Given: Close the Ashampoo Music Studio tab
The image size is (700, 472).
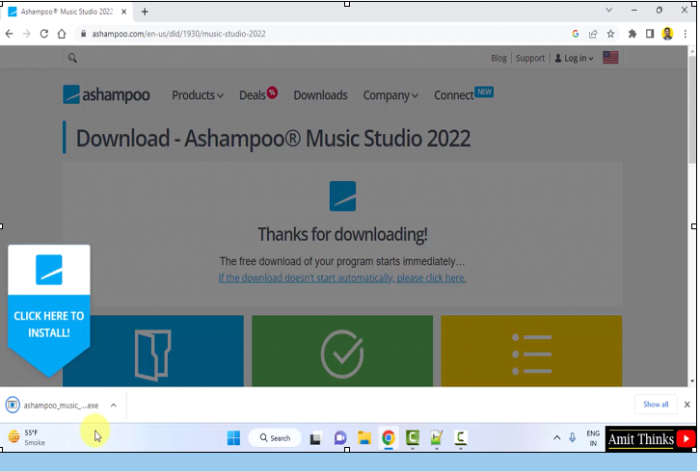Looking at the screenshot, I should point(124,12).
